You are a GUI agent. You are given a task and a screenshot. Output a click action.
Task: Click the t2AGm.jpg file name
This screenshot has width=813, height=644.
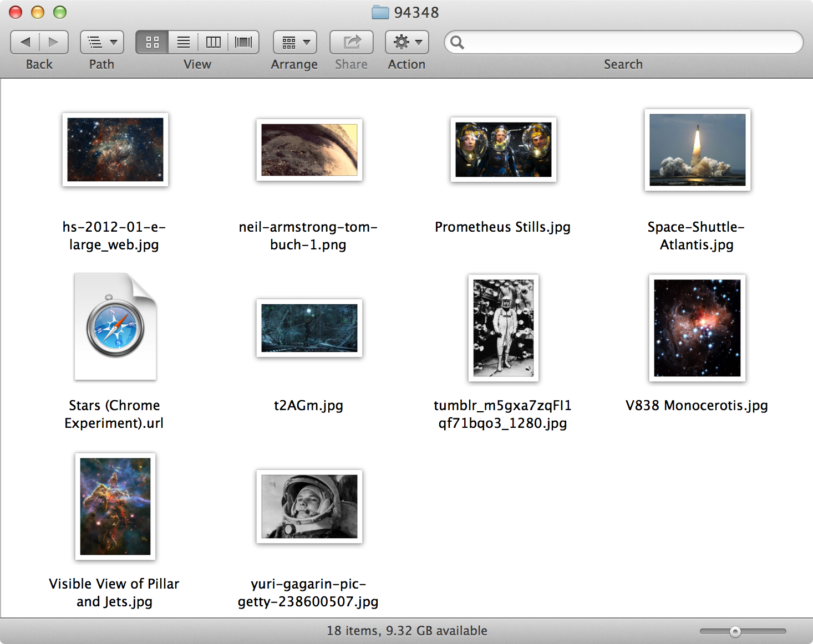pos(308,405)
